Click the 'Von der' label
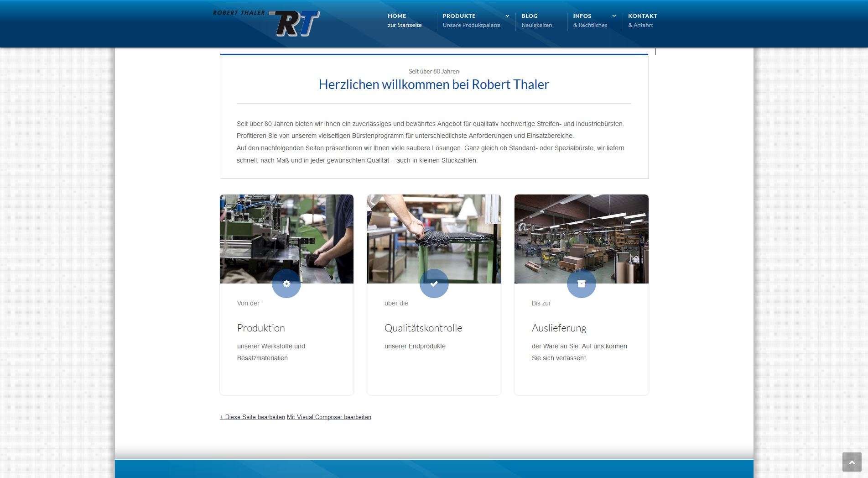868x478 pixels. [248, 303]
